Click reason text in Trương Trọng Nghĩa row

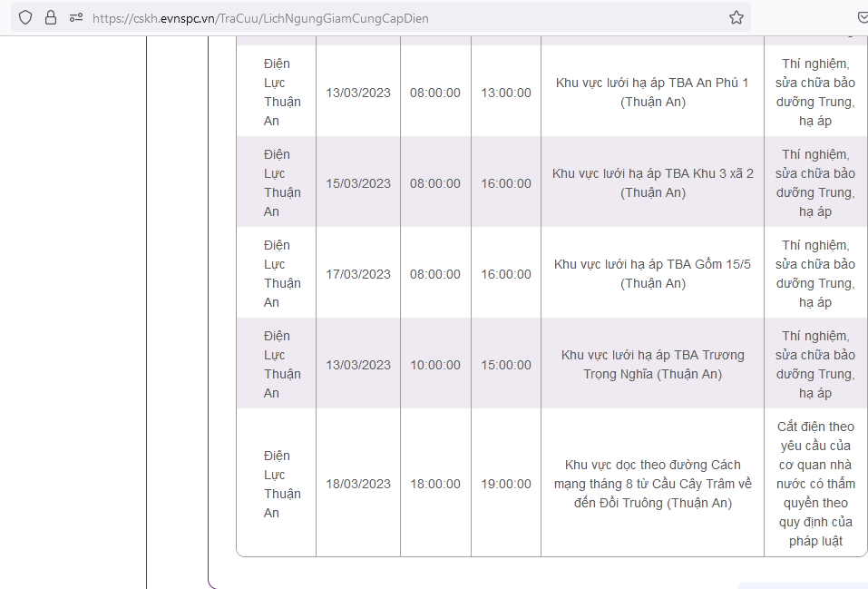pos(815,365)
